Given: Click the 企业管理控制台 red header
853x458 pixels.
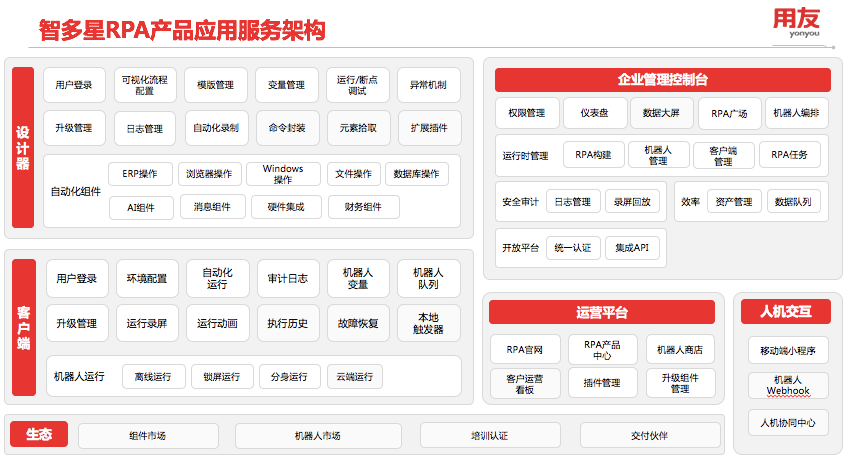Looking at the screenshot, I should (663, 80).
